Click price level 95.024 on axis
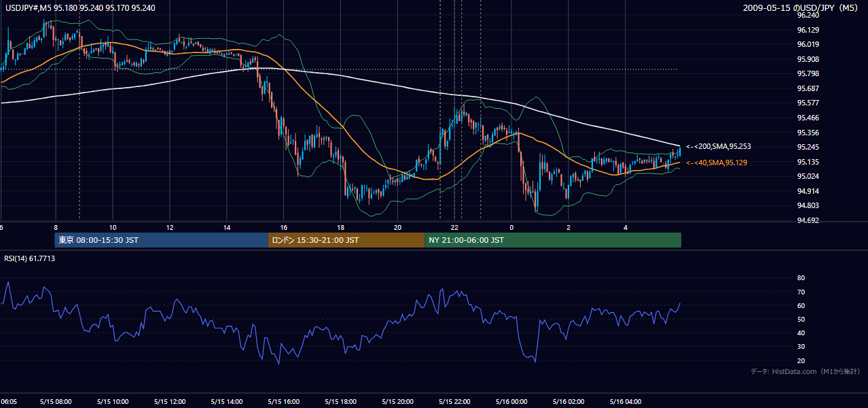Viewport: 868px width, 408px height. point(807,176)
